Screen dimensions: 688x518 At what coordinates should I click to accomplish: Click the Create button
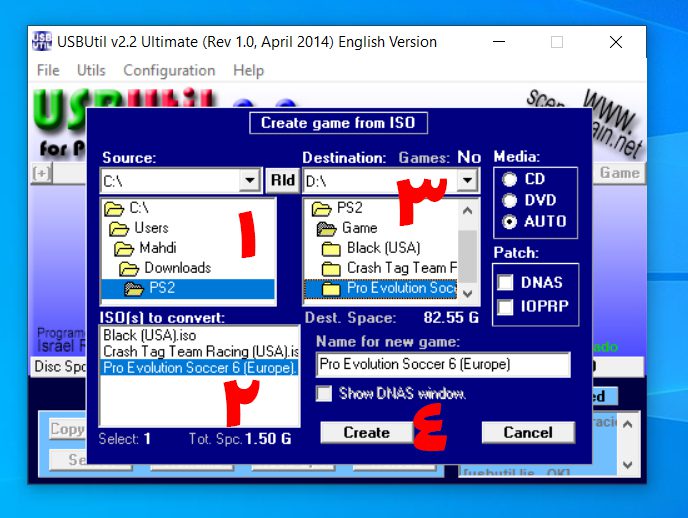coord(366,432)
